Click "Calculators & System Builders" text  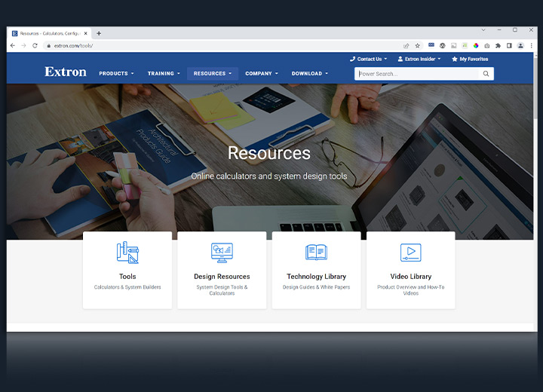pos(127,287)
